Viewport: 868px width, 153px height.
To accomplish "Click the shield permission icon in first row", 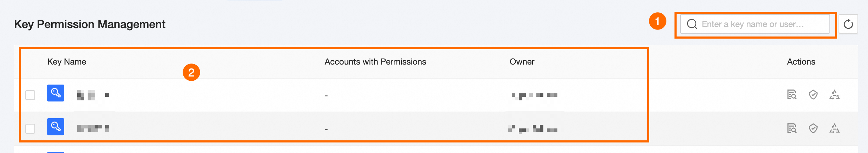I will pyautogui.click(x=813, y=95).
